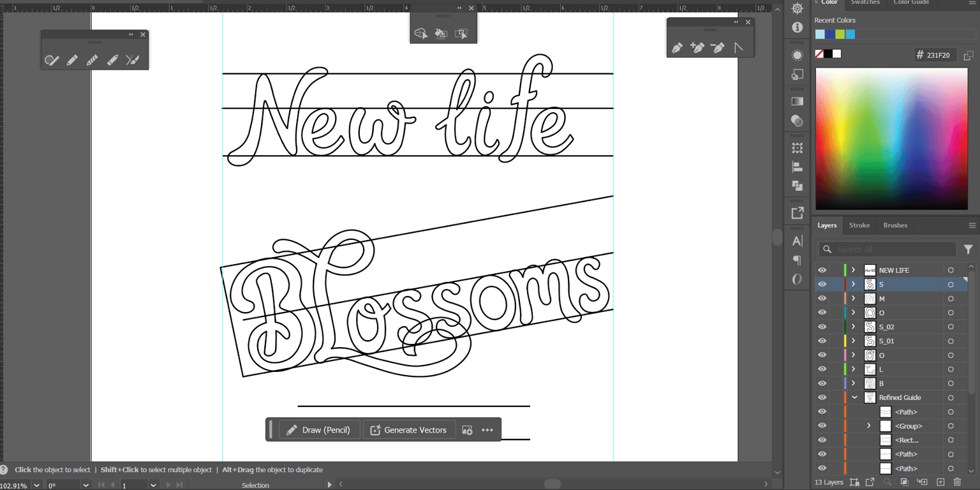Viewport: 980px width, 490px height.
Task: Open the Libraries ship-wheel panel icon
Action: (x=797, y=8)
